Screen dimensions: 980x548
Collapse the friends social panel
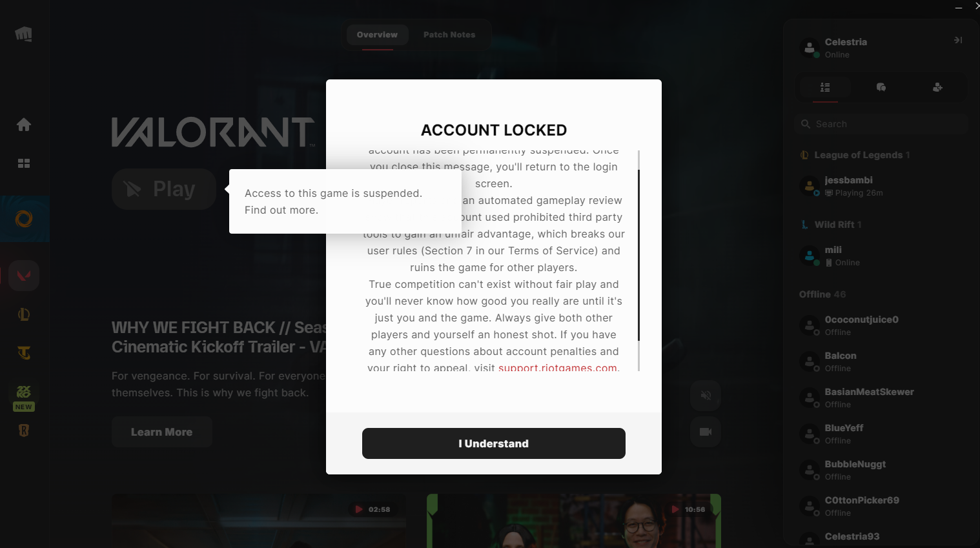pos(958,40)
